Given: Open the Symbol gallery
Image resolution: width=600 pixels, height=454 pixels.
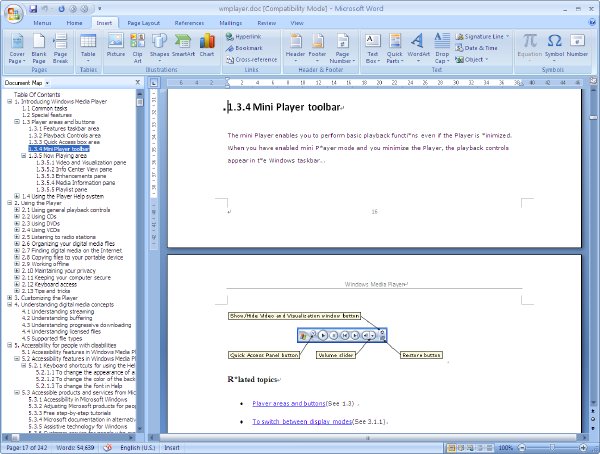Looking at the screenshot, I should pyautogui.click(x=554, y=46).
